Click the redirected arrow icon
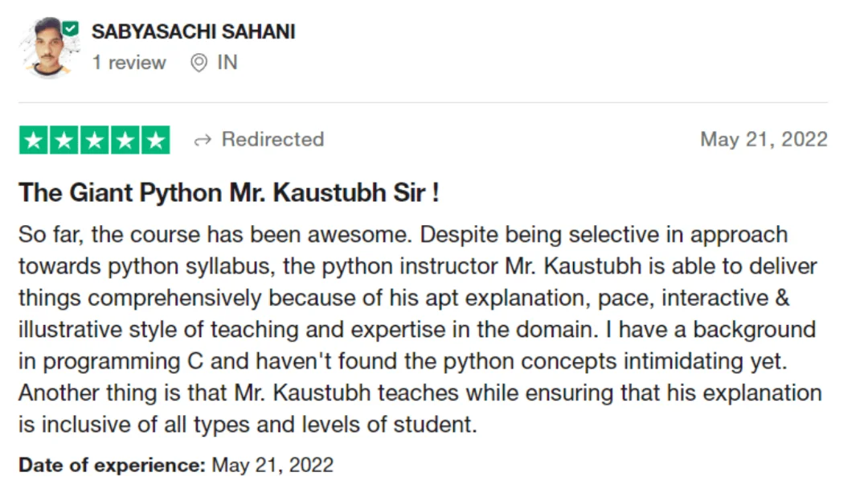 (x=203, y=140)
